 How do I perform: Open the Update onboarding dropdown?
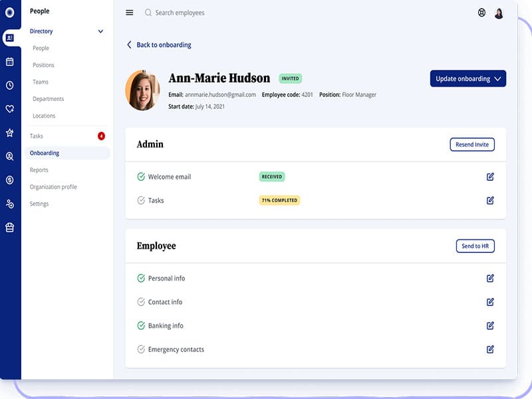468,78
